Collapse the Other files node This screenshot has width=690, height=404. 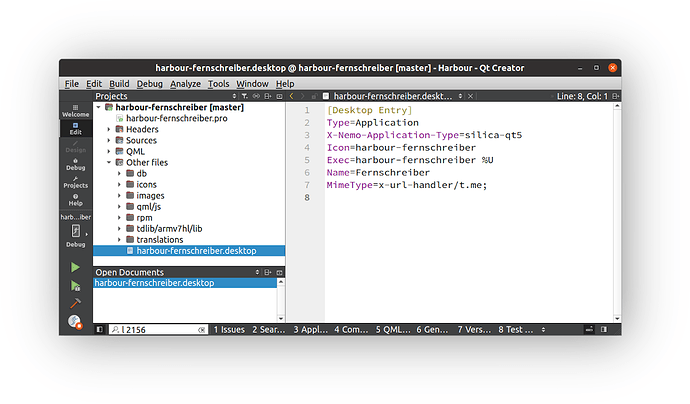pyautogui.click(x=109, y=162)
